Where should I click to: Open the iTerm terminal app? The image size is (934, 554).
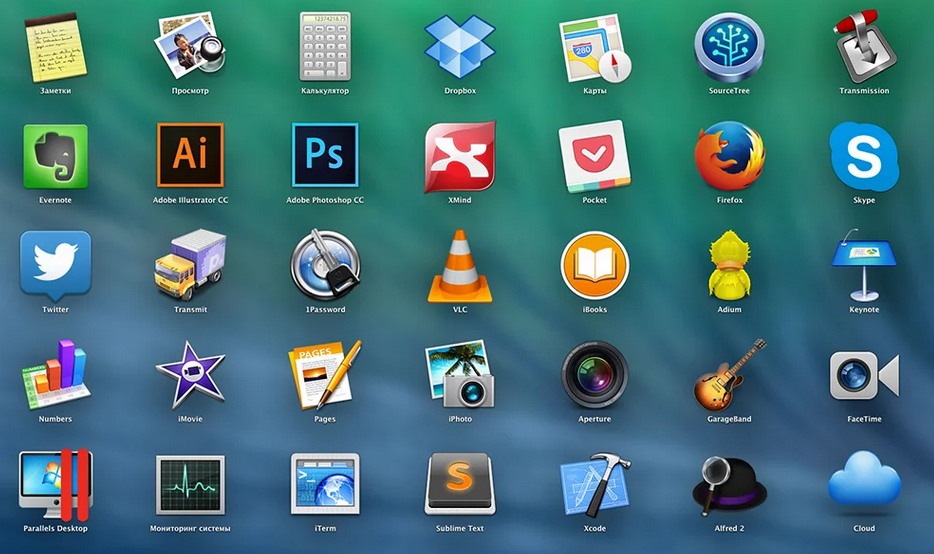pos(325,484)
